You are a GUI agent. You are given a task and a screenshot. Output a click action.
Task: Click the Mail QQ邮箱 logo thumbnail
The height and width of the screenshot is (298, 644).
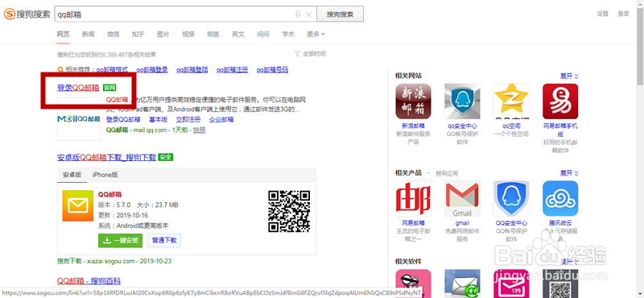click(x=79, y=118)
